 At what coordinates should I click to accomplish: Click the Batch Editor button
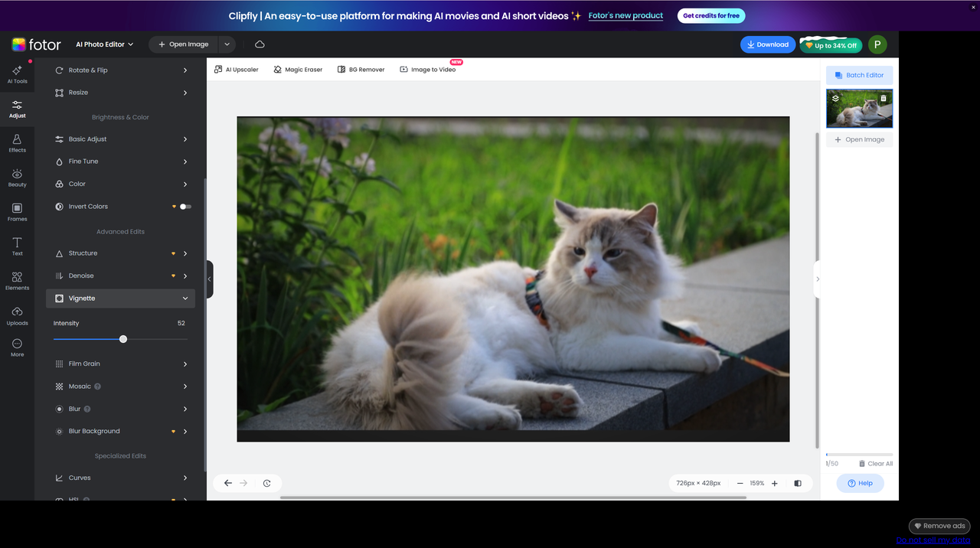859,75
